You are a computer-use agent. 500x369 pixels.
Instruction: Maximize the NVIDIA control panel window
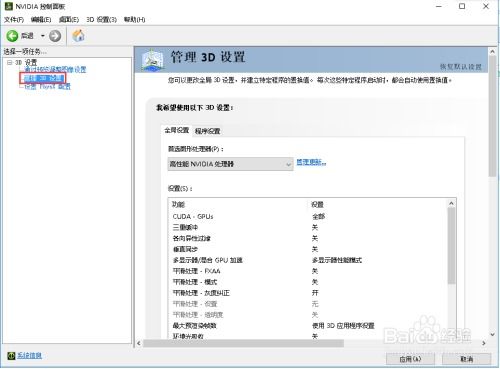point(462,6)
